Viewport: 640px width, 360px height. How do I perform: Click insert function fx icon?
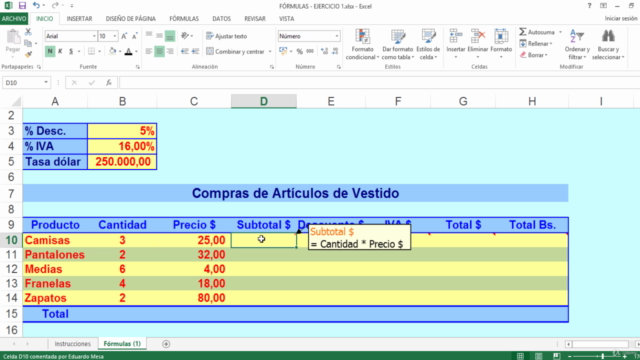(109, 83)
